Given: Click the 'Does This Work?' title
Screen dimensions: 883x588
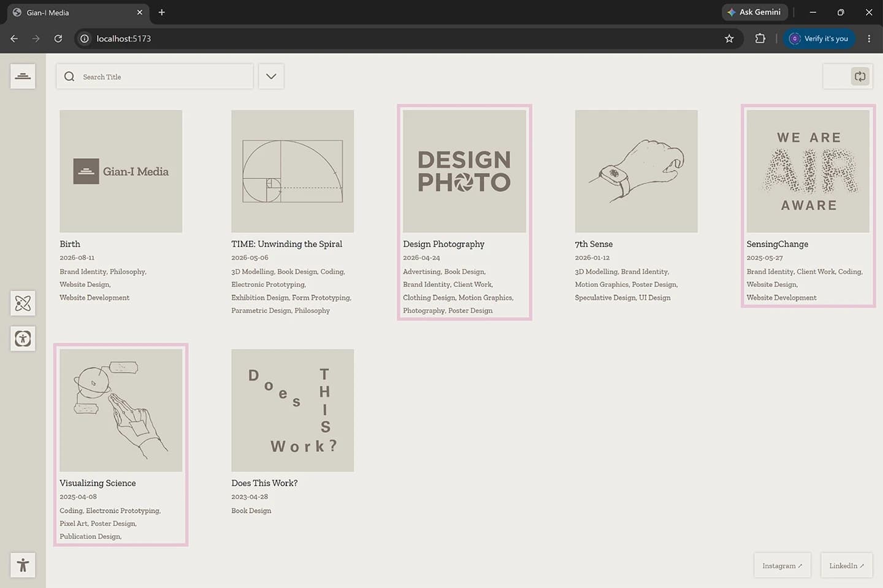Looking at the screenshot, I should (x=264, y=483).
